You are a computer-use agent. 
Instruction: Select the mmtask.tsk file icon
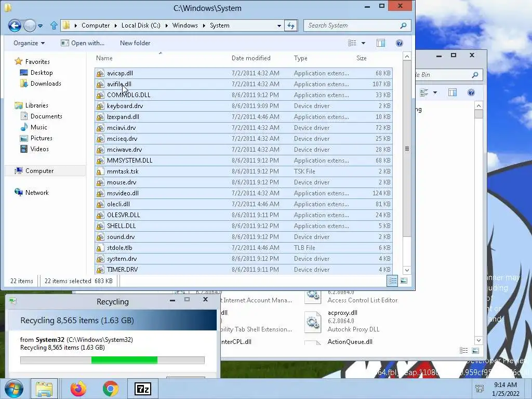(100, 171)
